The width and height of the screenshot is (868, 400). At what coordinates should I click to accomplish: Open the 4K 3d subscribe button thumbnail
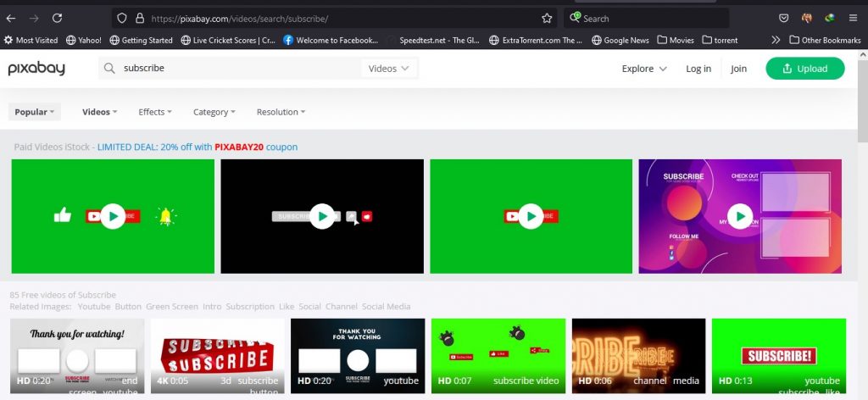[218, 356]
